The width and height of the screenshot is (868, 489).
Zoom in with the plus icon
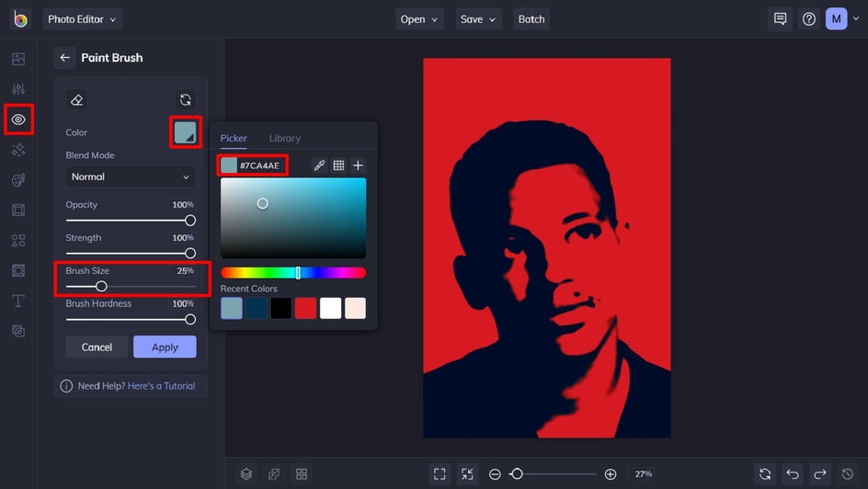coord(610,474)
